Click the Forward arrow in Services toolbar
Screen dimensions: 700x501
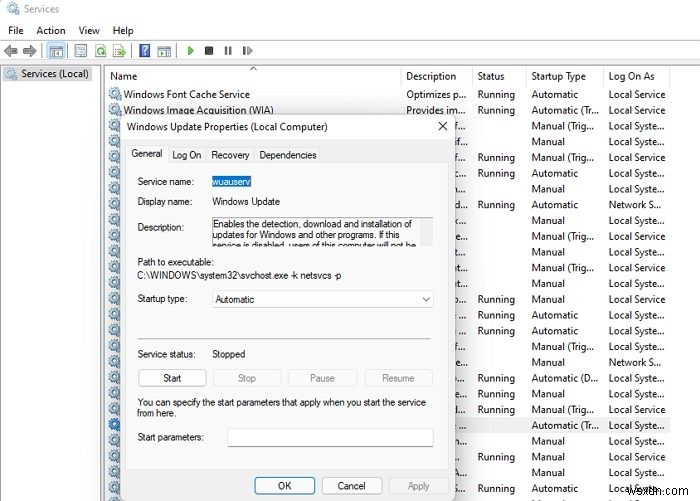[x=29, y=51]
